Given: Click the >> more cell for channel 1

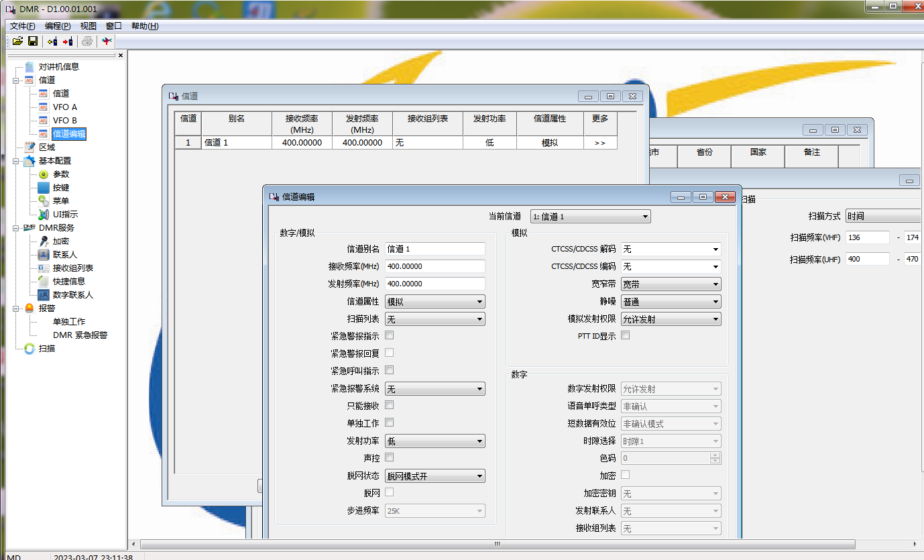Looking at the screenshot, I should pos(599,143).
